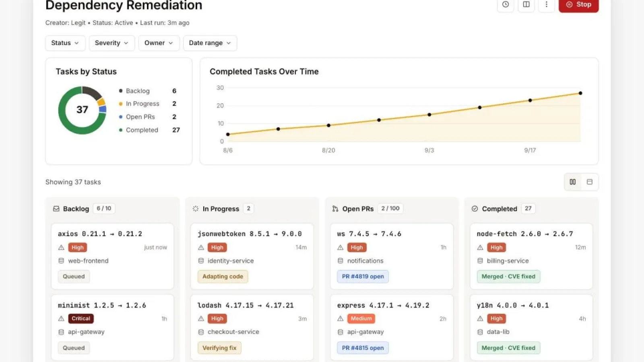Screen dimensions: 644x362
Task: Toggle the side panel layout icon
Action: click(526, 4)
